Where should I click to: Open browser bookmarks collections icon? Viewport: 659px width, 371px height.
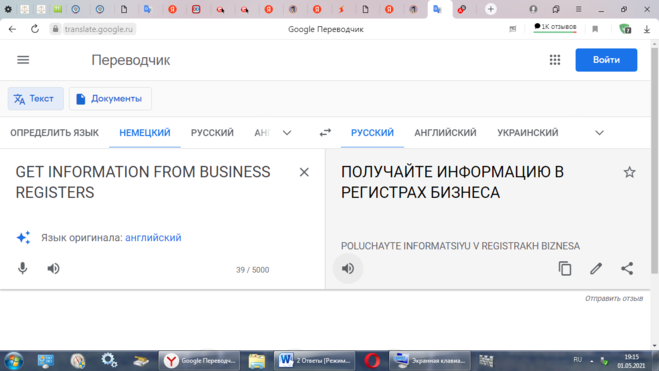tap(556, 9)
